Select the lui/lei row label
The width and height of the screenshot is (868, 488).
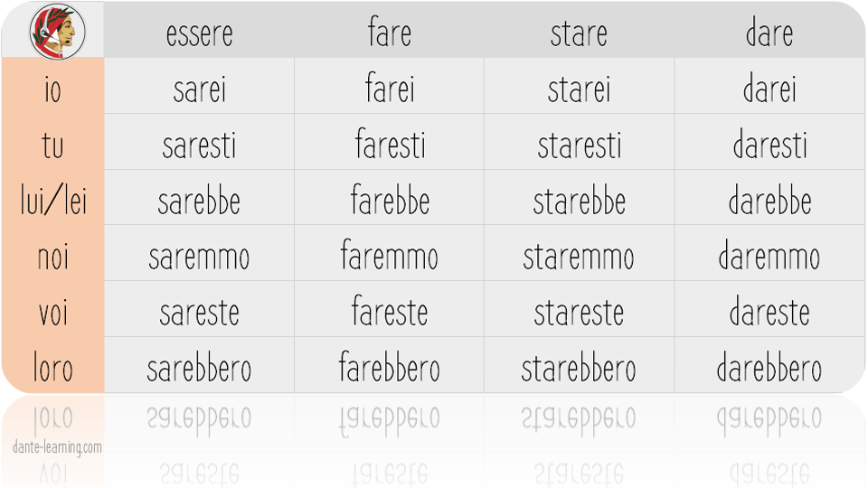point(53,201)
